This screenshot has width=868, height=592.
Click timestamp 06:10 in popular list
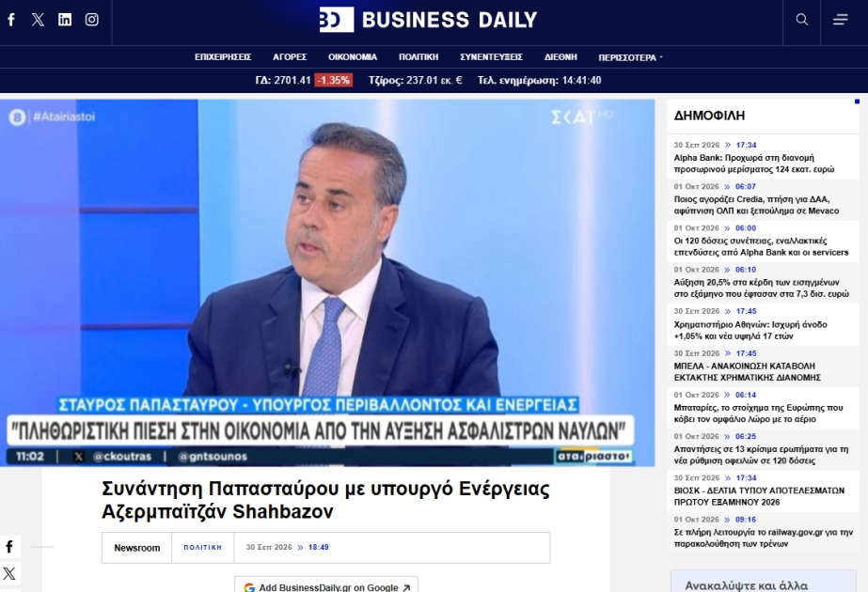point(745,270)
